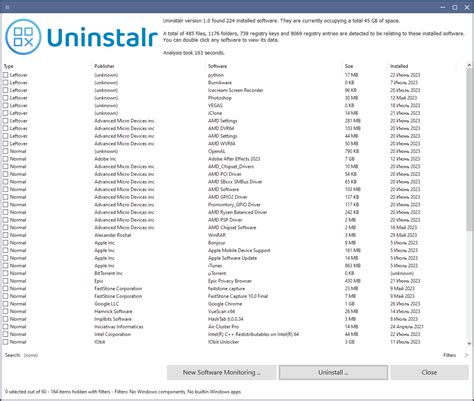
Task: Click the Iniciativas Informaticas publisher cell
Action: pyautogui.click(x=119, y=327)
